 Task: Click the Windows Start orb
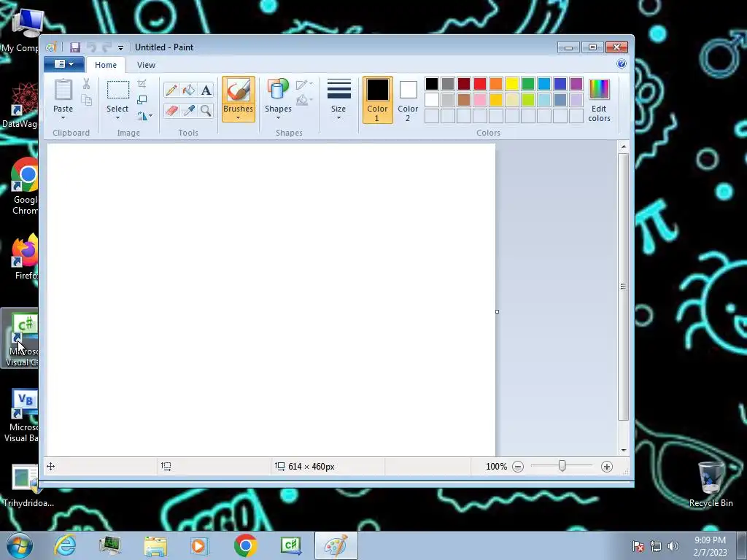click(x=20, y=545)
